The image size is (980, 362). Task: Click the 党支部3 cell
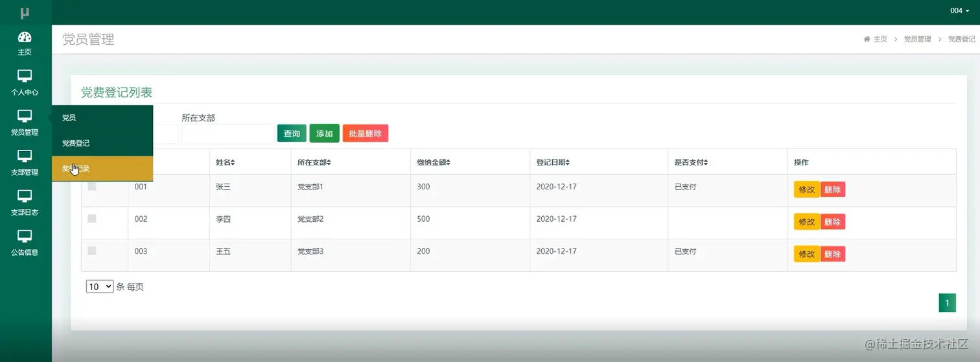(x=310, y=251)
